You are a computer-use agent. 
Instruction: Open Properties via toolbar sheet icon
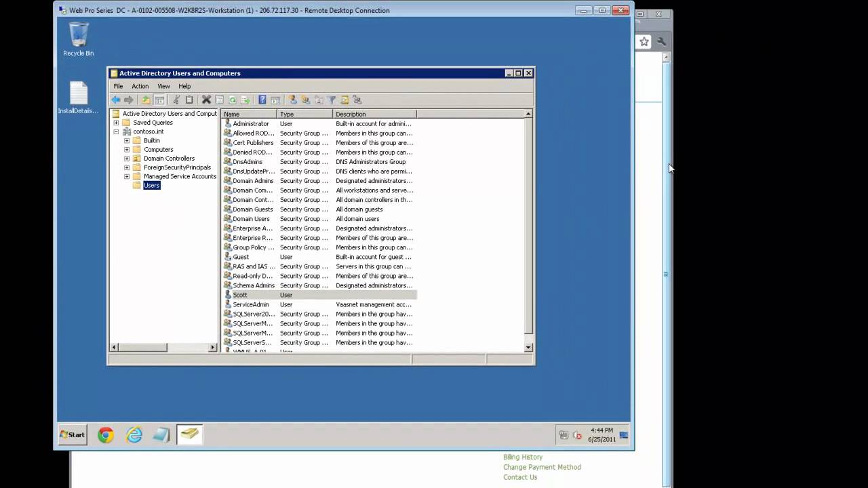219,100
